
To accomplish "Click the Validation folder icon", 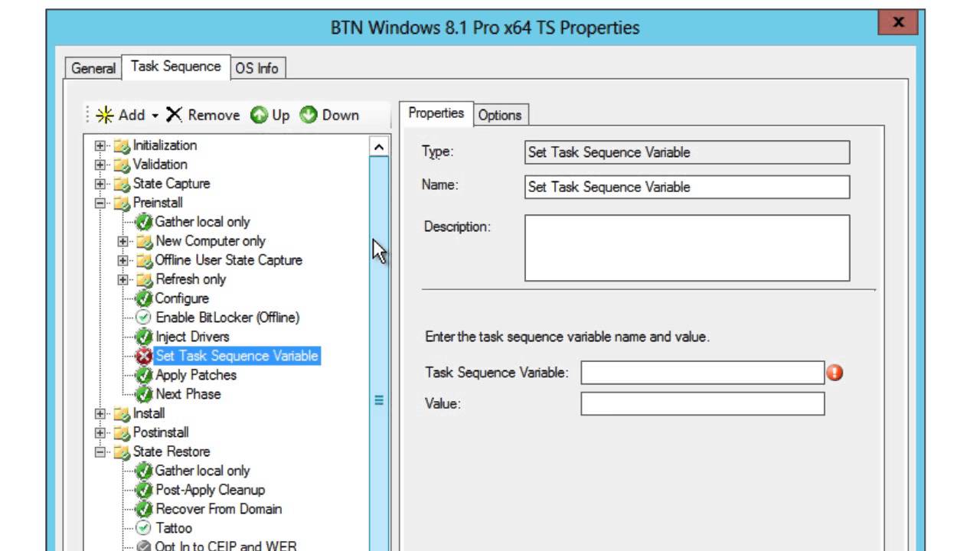I will pyautogui.click(x=122, y=165).
